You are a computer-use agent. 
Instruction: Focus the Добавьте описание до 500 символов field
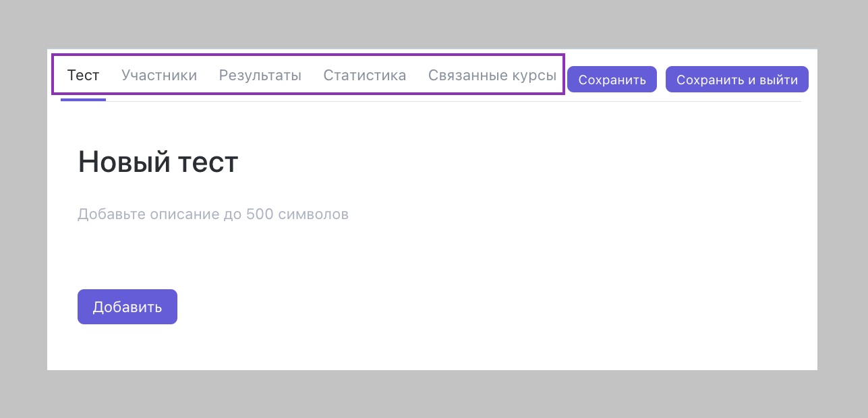213,215
